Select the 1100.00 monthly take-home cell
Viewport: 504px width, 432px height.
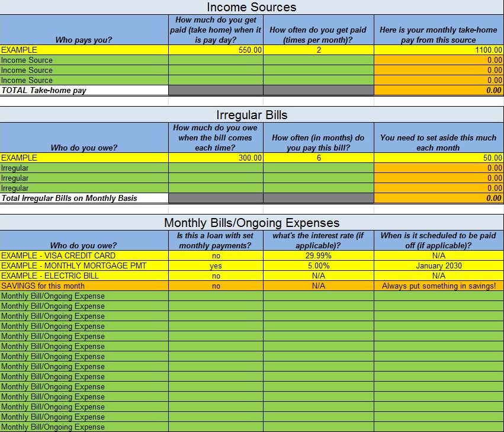coord(438,50)
